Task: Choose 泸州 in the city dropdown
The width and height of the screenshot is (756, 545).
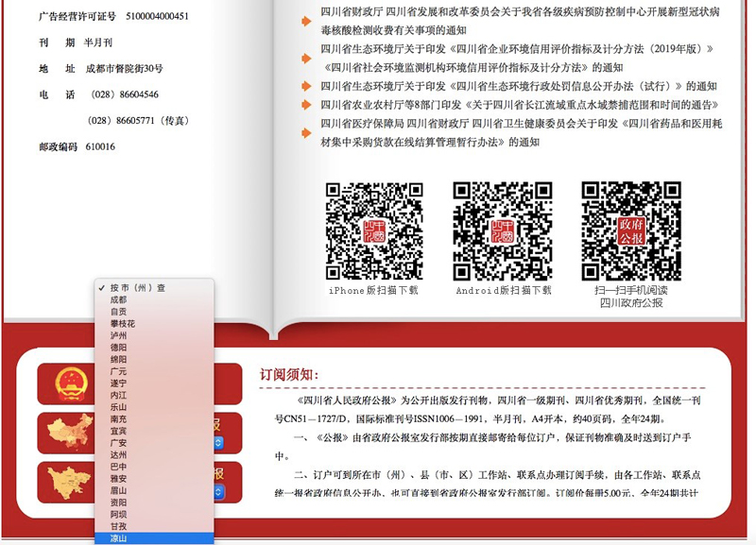Action: tap(154, 335)
